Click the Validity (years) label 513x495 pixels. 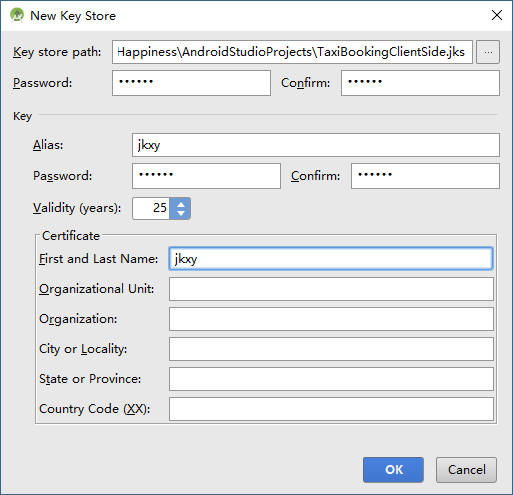coord(77,208)
